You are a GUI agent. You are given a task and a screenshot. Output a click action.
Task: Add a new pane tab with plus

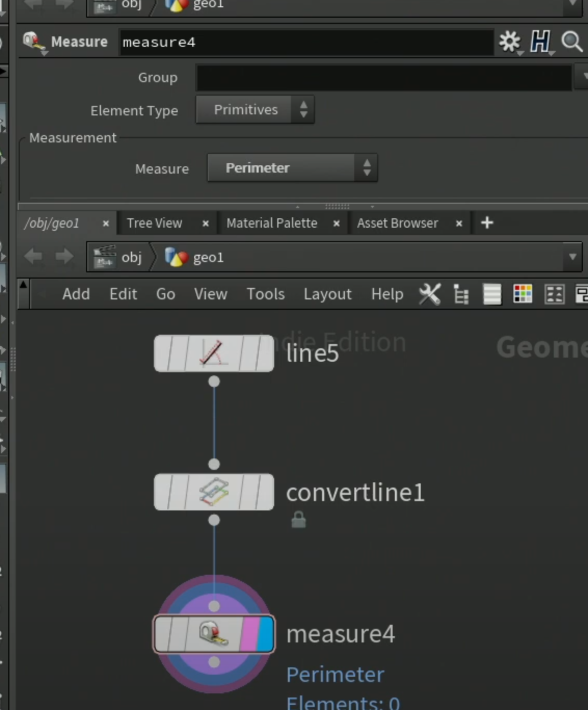tap(487, 223)
